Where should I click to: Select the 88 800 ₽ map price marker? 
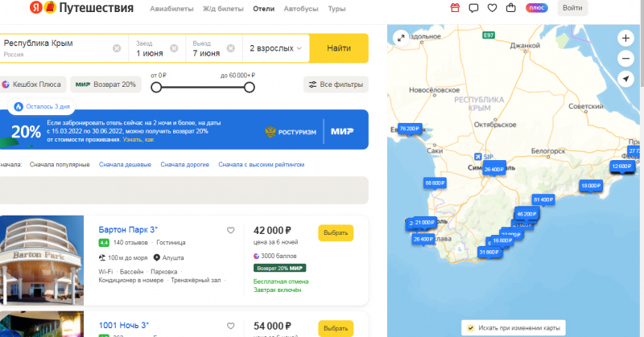point(435,183)
